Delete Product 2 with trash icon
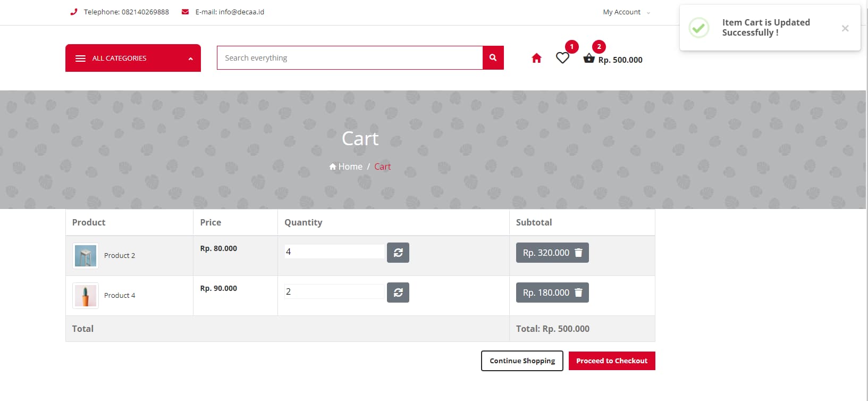Screen dimensions: 868x401 pos(578,253)
